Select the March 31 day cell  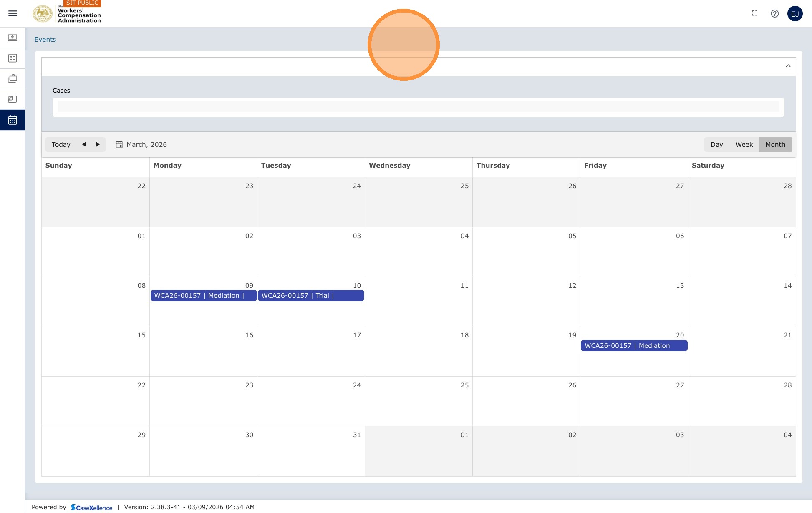(311, 451)
